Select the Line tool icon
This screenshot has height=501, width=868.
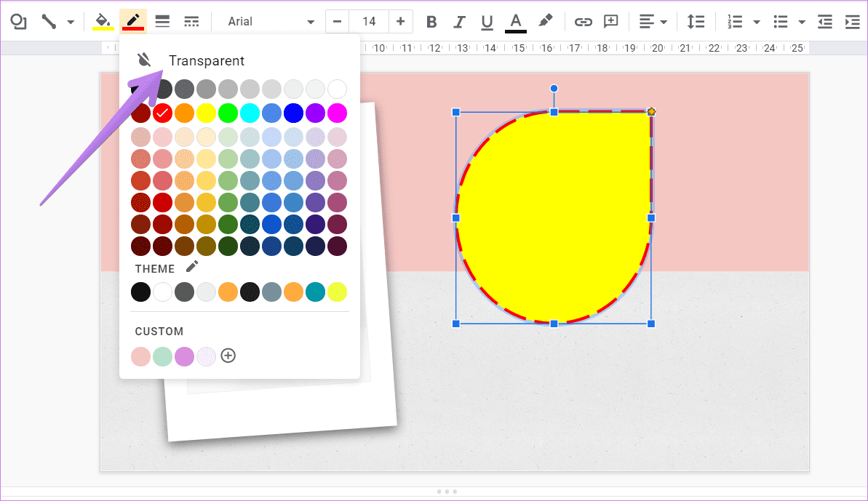pyautogui.click(x=49, y=22)
